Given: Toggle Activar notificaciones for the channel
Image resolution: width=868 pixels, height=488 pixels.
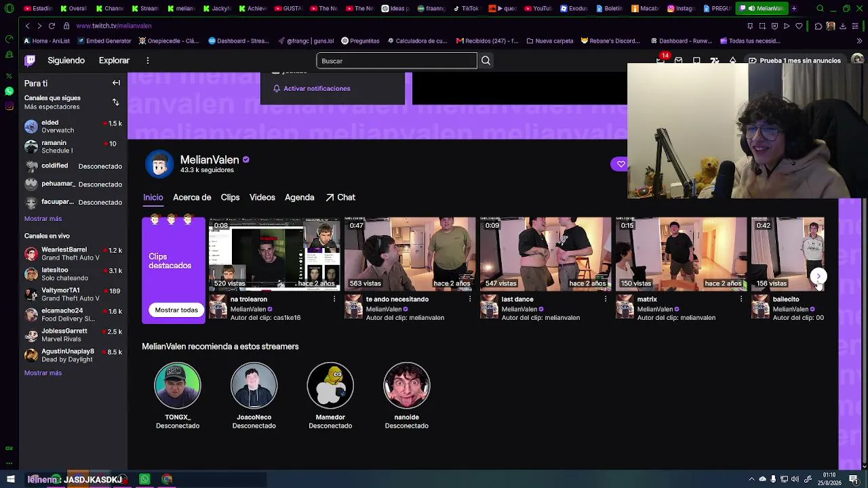Looking at the screenshot, I should (x=312, y=89).
